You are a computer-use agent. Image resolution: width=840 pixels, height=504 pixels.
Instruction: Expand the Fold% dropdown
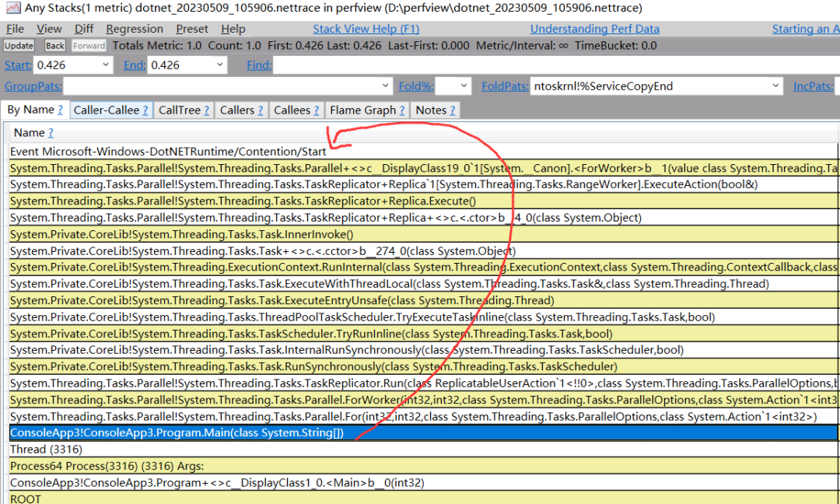click(464, 86)
